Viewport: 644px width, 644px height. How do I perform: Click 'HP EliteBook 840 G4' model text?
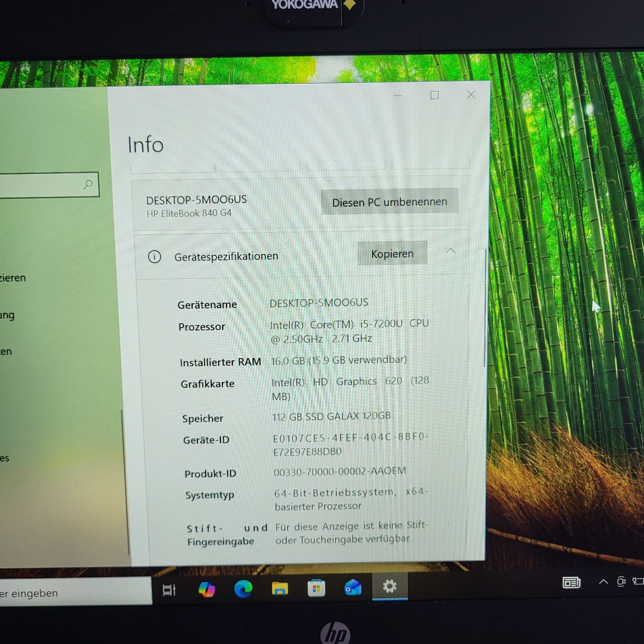pos(189,213)
